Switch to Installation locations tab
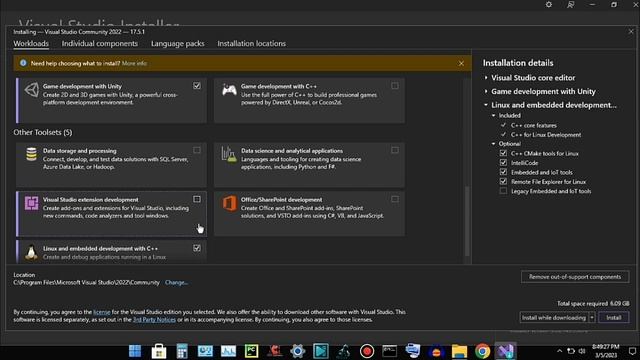The image size is (640, 360). click(251, 43)
